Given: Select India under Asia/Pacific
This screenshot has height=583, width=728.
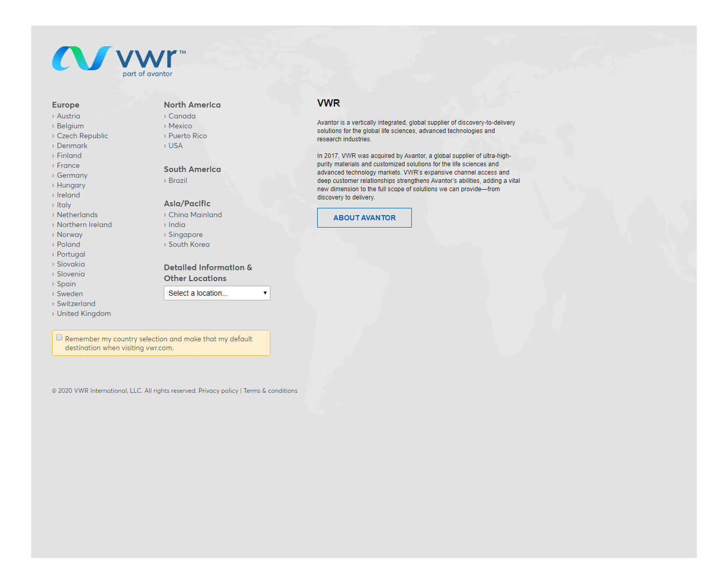Looking at the screenshot, I should [x=177, y=225].
